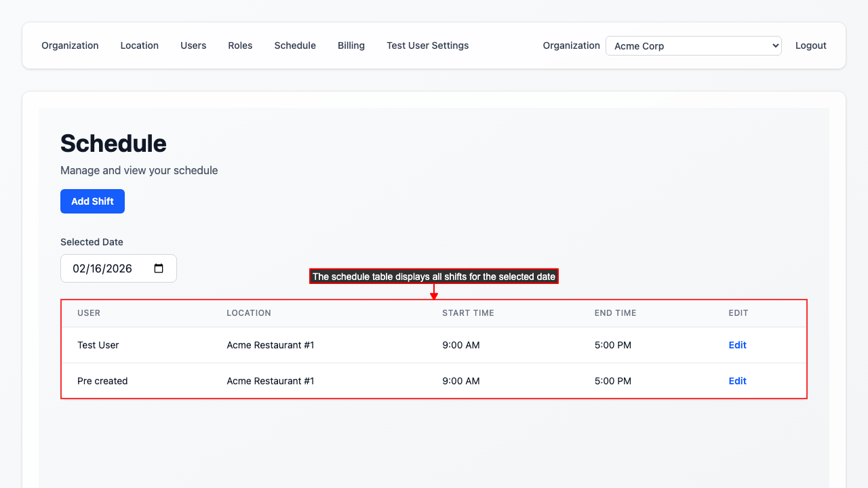The height and width of the screenshot is (488, 868).
Task: Navigate to the Roles section
Action: coord(240,45)
